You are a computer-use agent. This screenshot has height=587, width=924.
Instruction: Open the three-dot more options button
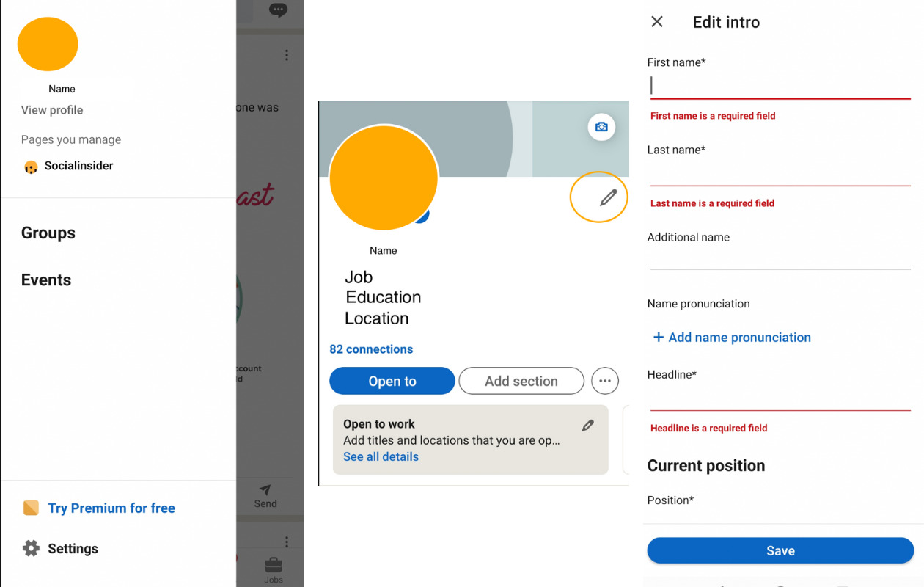click(x=605, y=381)
